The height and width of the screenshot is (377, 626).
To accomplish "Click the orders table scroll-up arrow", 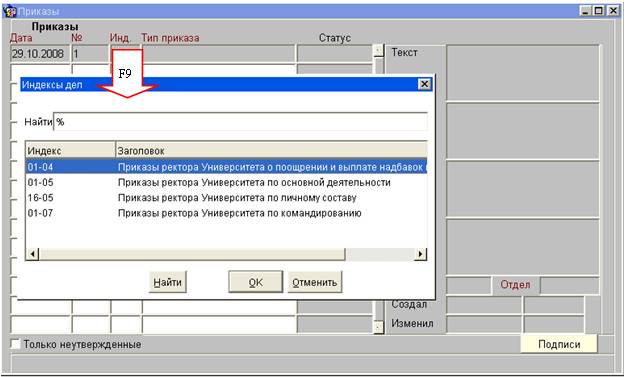I will 378,50.
